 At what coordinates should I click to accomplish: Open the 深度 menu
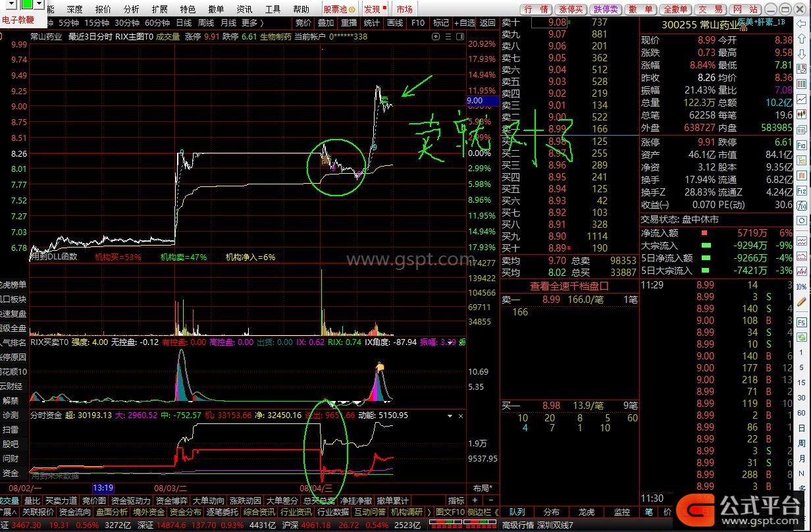(x=75, y=9)
